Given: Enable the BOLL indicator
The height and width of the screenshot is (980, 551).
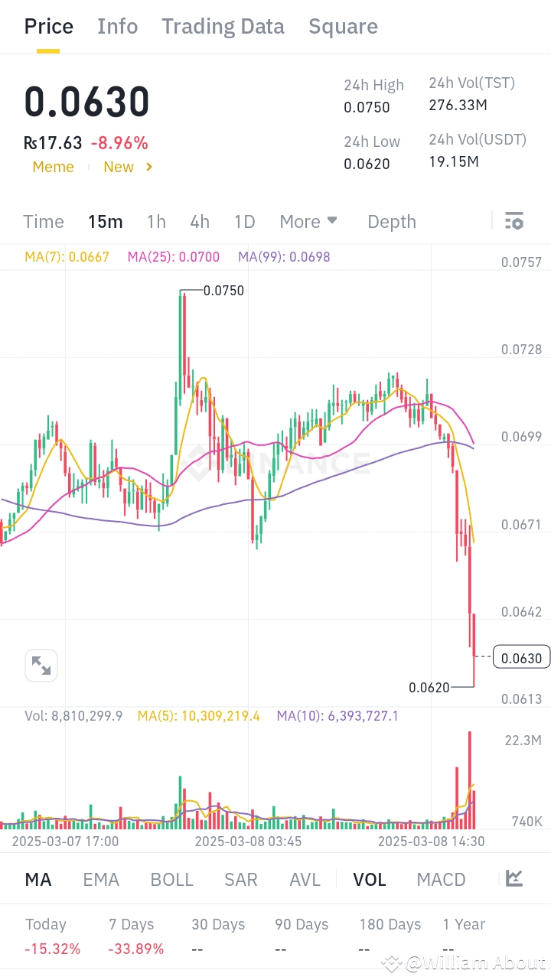Looking at the screenshot, I should pyautogui.click(x=171, y=879).
